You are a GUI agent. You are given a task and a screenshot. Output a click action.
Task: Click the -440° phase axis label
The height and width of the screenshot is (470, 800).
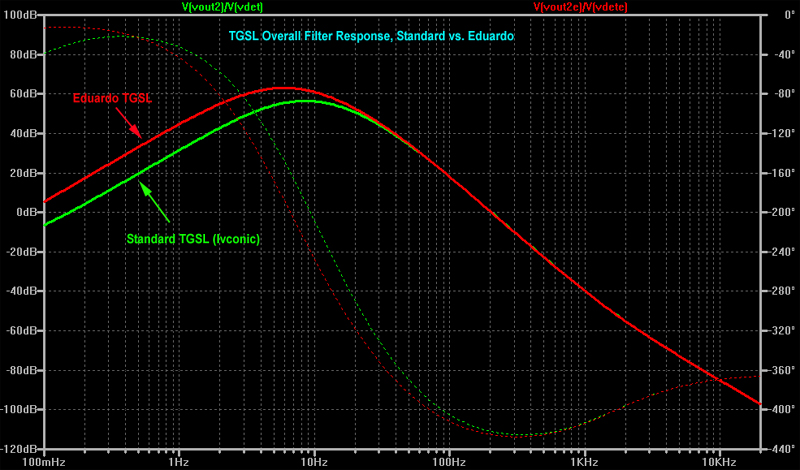point(781,449)
